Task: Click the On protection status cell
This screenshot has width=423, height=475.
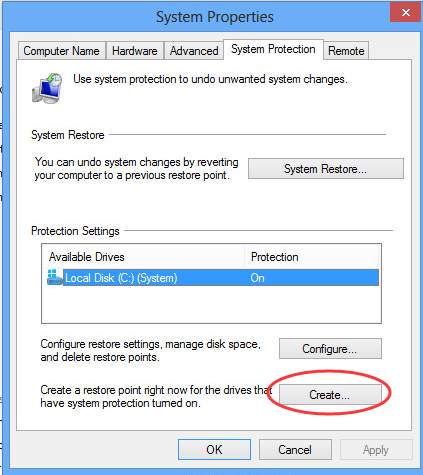Action: click(x=257, y=278)
